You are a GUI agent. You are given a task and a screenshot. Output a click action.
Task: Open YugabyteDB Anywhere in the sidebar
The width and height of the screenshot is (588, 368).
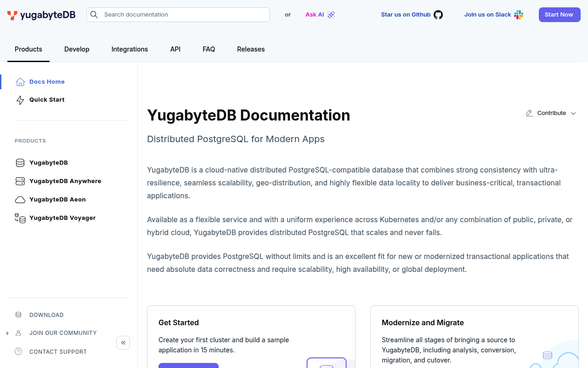tap(65, 181)
